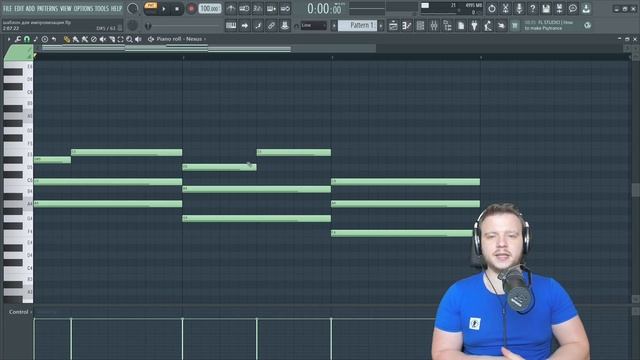
Task: Select the piano roll Draw pencil tool
Action: click(x=67, y=39)
